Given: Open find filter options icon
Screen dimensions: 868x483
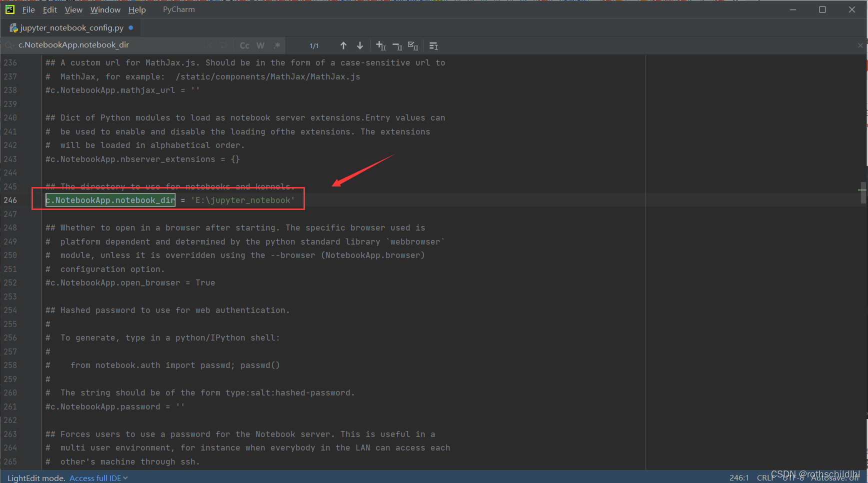Looking at the screenshot, I should [433, 46].
